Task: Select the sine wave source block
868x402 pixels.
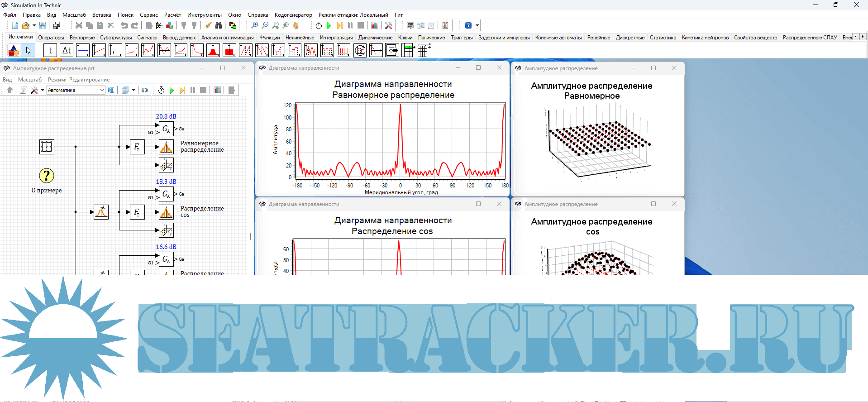Action: point(164,51)
